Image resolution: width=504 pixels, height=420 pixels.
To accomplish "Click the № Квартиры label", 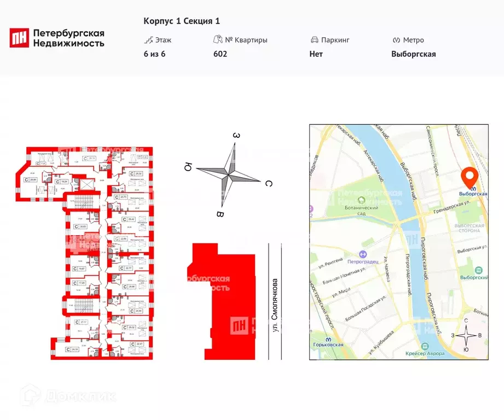I will 246,40.
